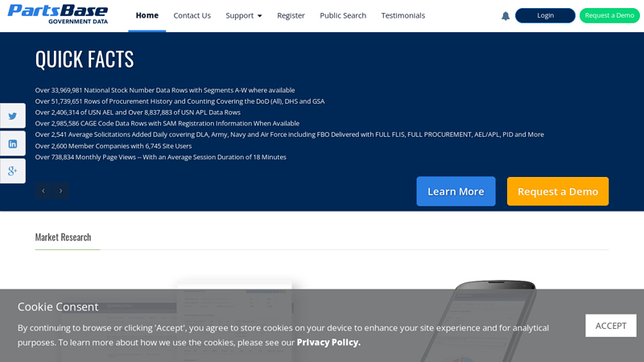This screenshot has width=644, height=362.
Task: Open the Register page
Action: coord(291,15)
